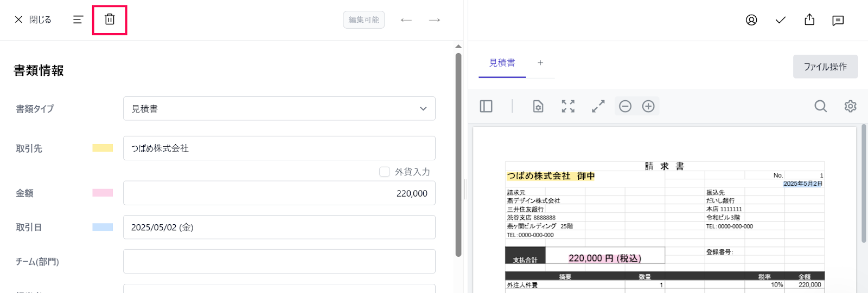Zoom out with the minus circle icon
The width and height of the screenshot is (868, 293).
coord(625,106)
